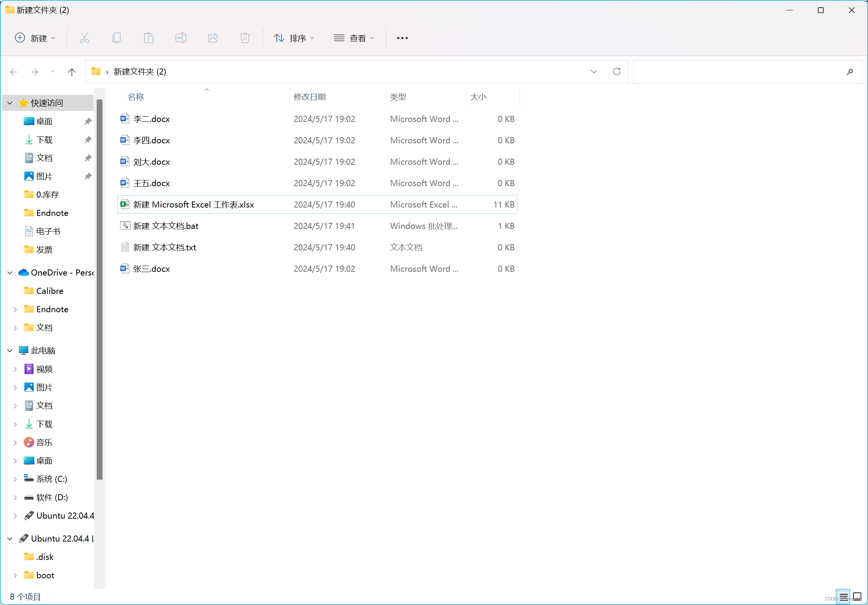Click the Delete trash can icon

(245, 38)
